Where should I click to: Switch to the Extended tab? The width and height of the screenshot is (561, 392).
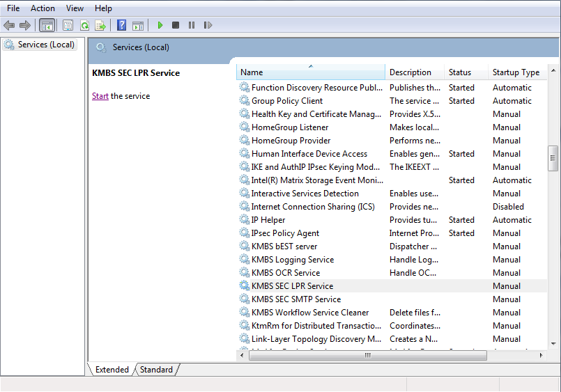pos(112,370)
